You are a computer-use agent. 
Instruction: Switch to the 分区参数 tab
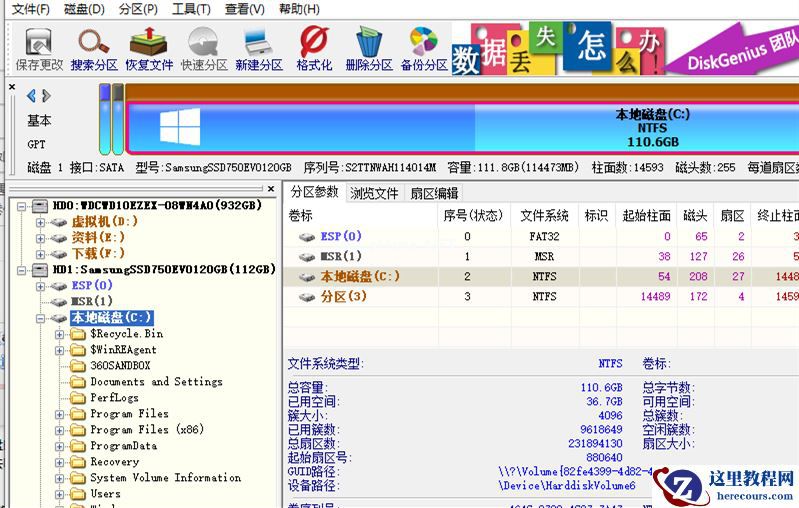click(314, 192)
